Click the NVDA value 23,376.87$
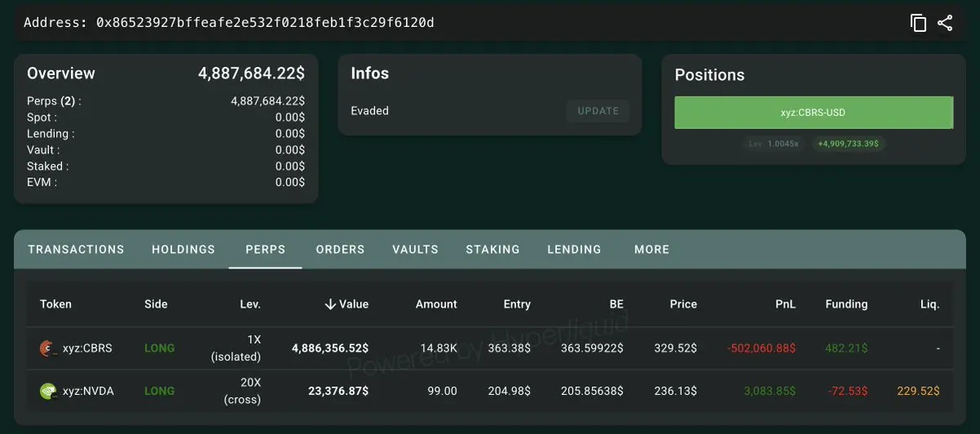This screenshot has width=980, height=434. click(338, 391)
